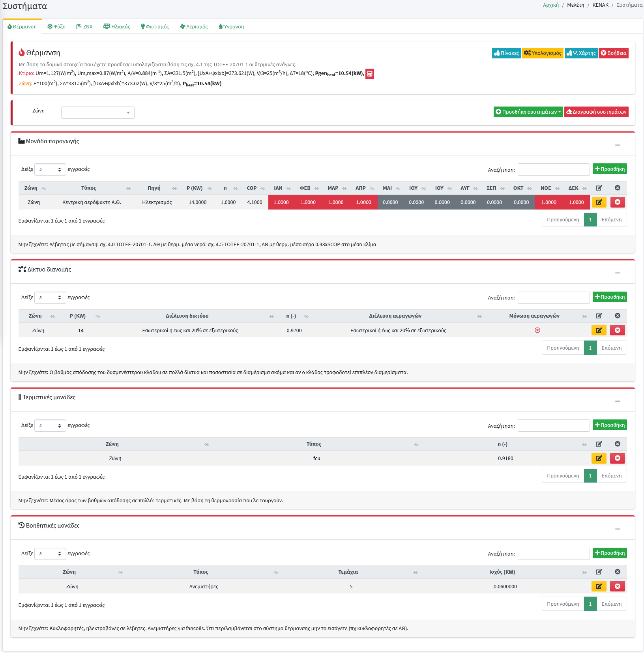Edit the Κεντρική αερόψυκτη Α.Θ. production unit row
Viewport: 644px width, 655px height.
tap(599, 202)
